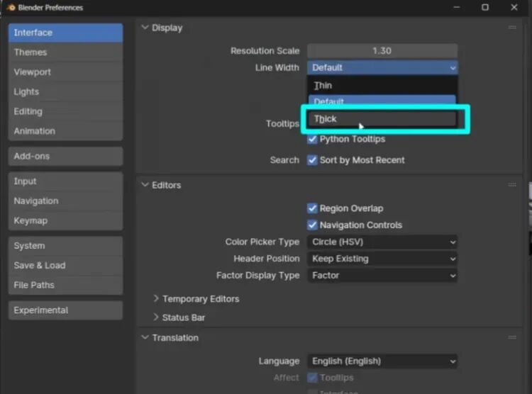Click the Translation panel drag grip icon
This screenshot has width=532, height=394.
coord(512,337)
